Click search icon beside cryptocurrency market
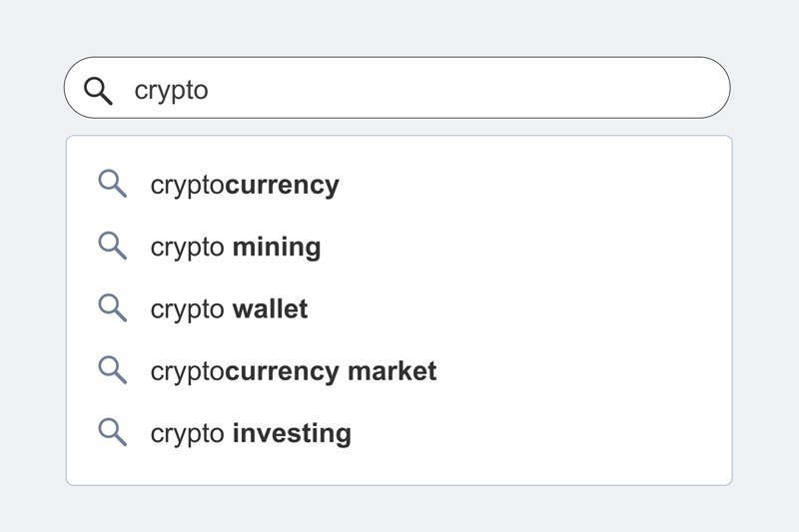Screen dimensions: 799x532 [112, 370]
